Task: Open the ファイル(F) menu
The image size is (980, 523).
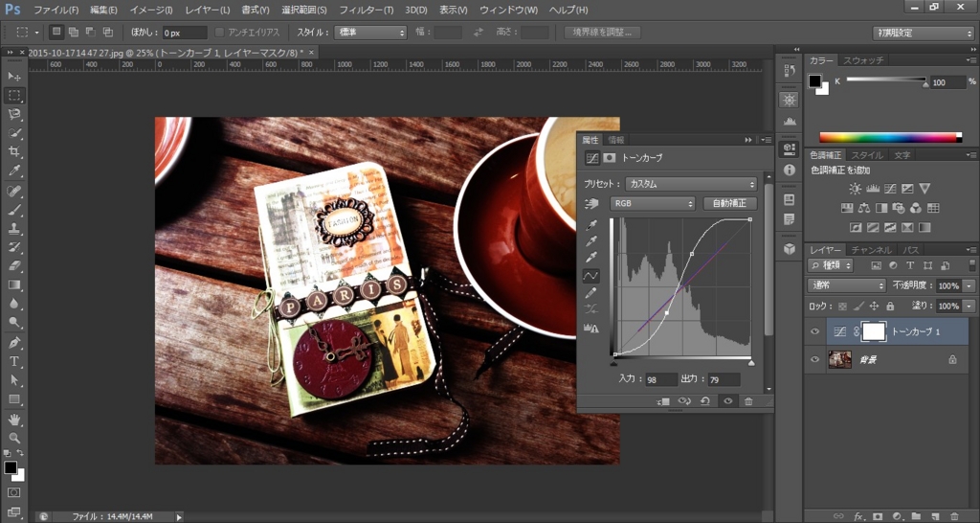Action: click(56, 10)
